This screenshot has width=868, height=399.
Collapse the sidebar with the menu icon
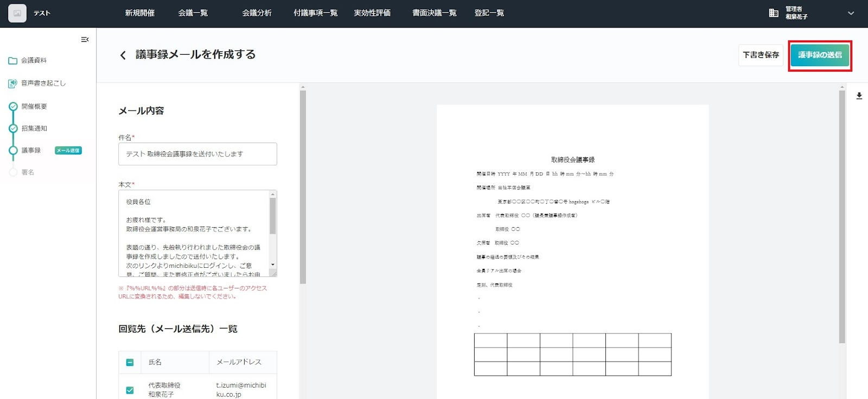tap(85, 40)
